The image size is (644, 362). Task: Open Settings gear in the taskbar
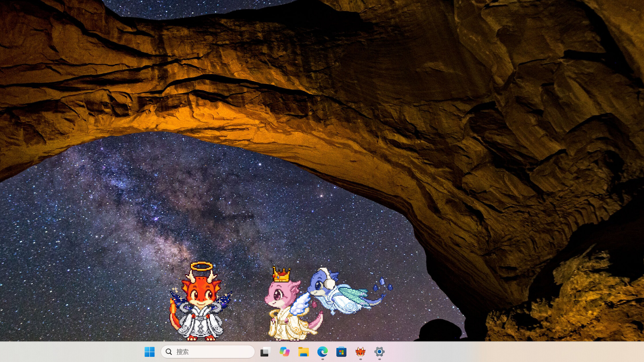(379, 352)
